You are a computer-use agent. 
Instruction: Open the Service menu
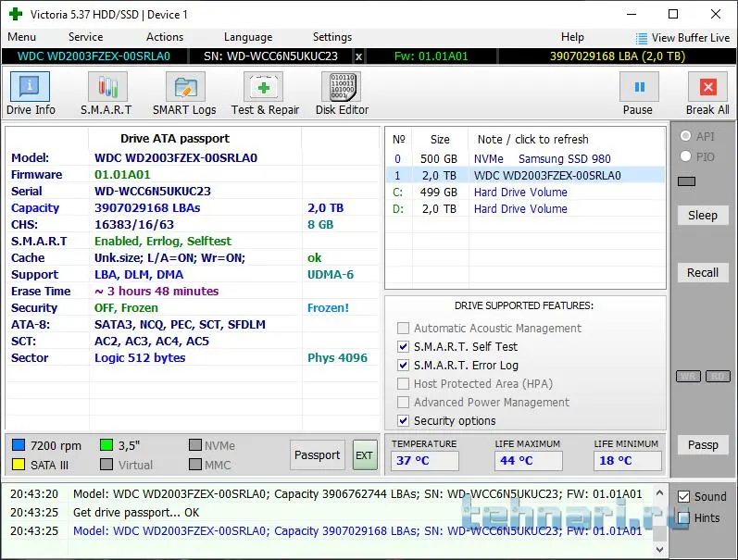(85, 37)
